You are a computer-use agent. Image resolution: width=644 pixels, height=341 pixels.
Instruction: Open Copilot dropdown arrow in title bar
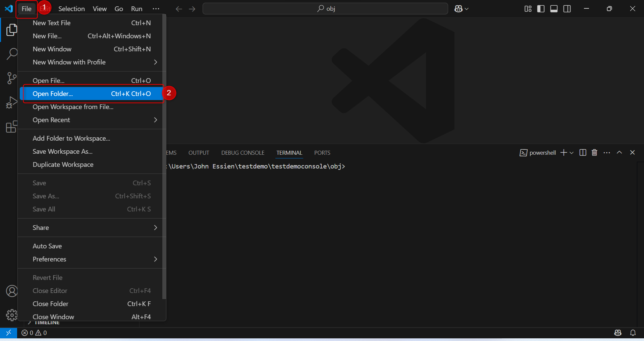467,9
